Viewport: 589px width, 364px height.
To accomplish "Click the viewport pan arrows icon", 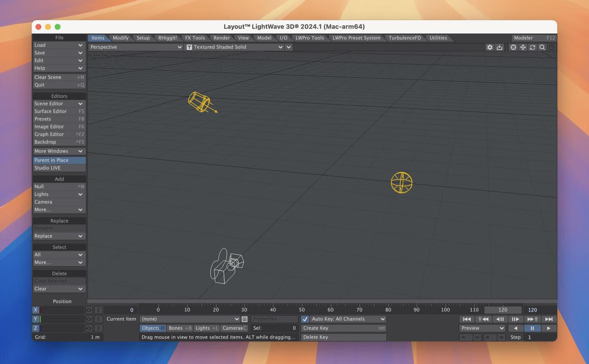I will [x=523, y=47].
